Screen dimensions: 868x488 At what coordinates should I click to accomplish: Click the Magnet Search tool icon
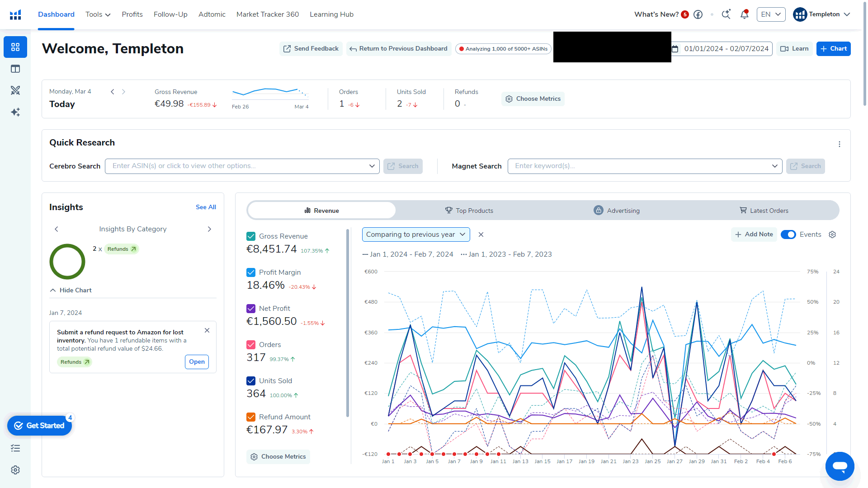[795, 166]
